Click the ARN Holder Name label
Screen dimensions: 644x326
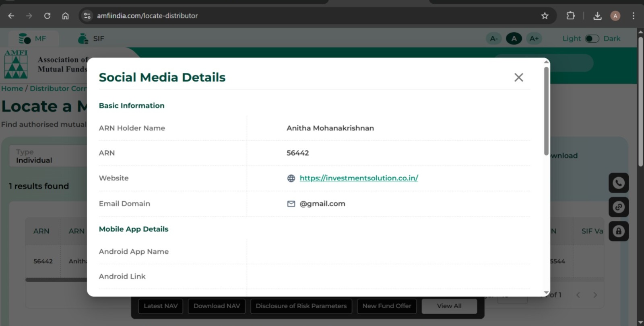pos(132,128)
